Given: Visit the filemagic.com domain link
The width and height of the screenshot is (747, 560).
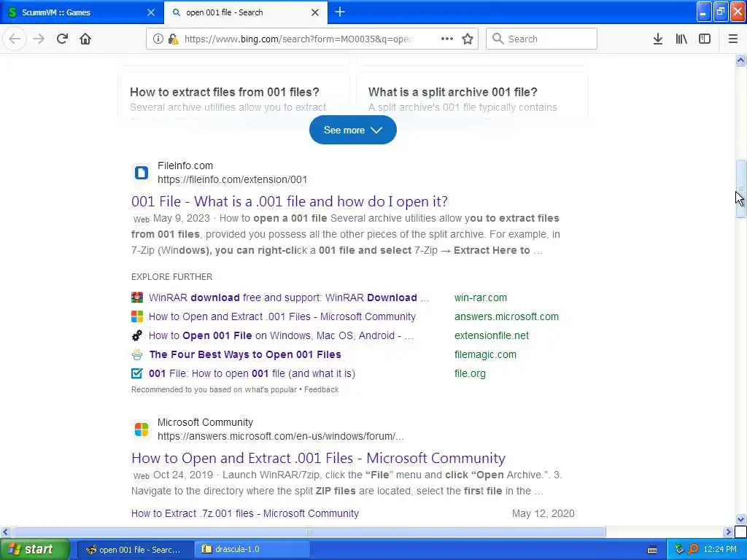Looking at the screenshot, I should click(485, 355).
